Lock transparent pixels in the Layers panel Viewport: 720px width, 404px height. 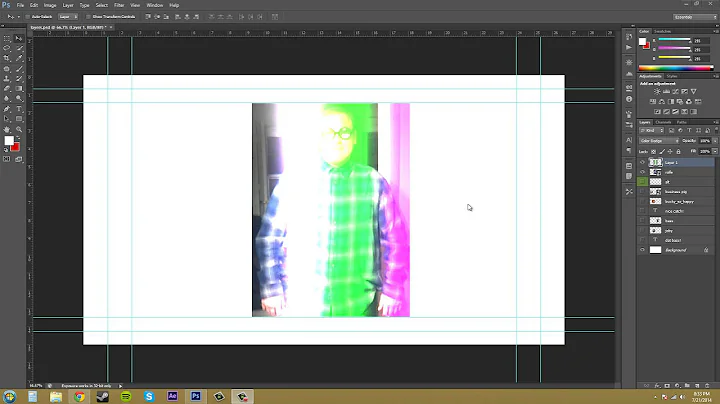point(653,152)
